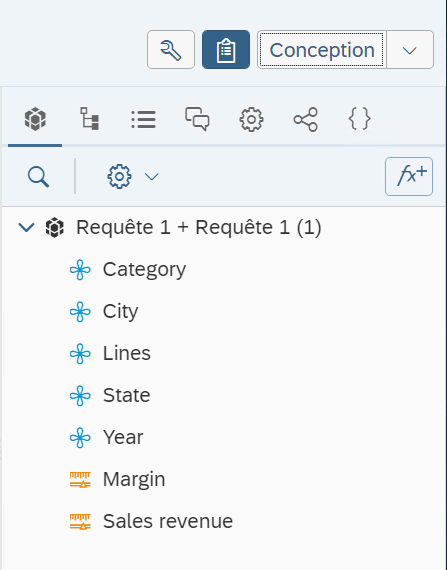
Task: Click the Conception mode button
Action: pos(322,49)
